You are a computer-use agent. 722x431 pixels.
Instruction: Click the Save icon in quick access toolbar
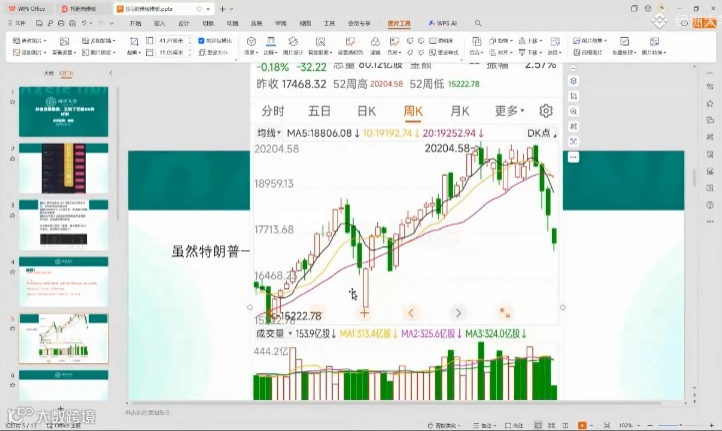coord(39,23)
